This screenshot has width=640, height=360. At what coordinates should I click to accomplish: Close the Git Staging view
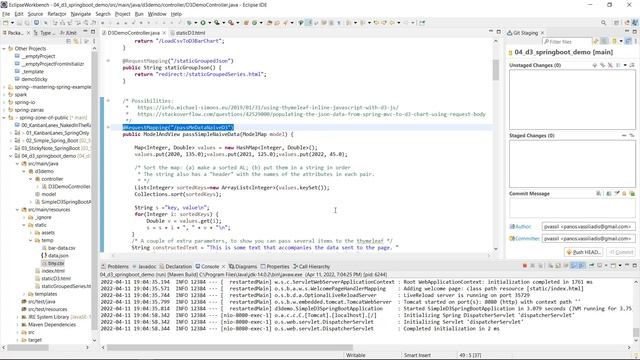pyautogui.click(x=542, y=33)
